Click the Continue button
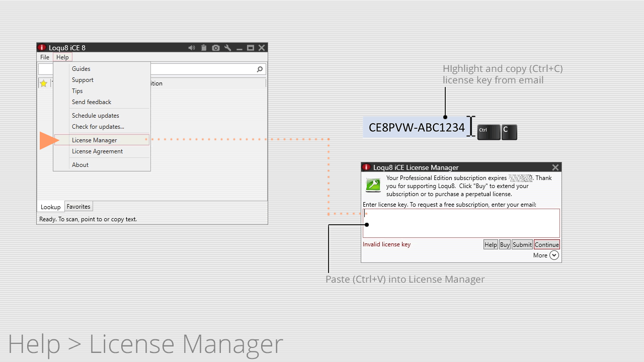644x362 pixels. coord(546,244)
